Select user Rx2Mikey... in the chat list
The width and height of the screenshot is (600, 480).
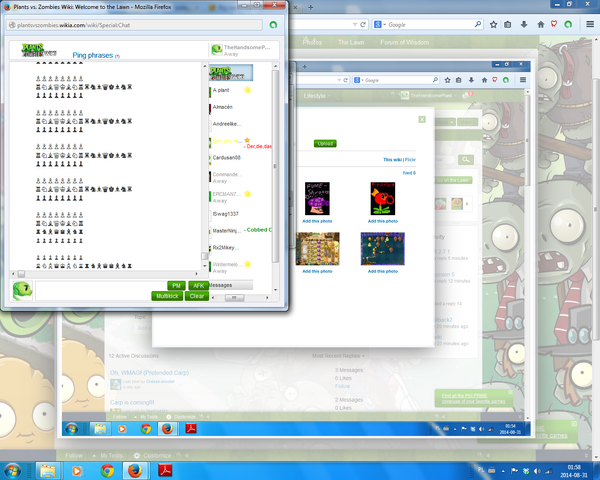coord(225,248)
